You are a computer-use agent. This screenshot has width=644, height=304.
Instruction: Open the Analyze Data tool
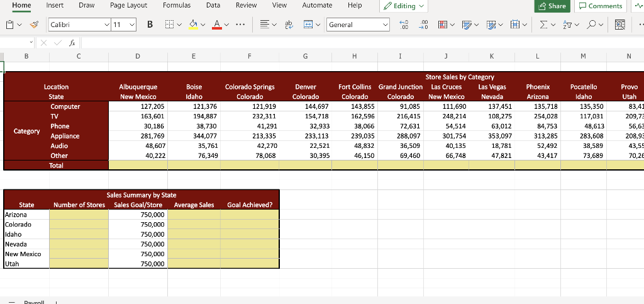[619, 25]
